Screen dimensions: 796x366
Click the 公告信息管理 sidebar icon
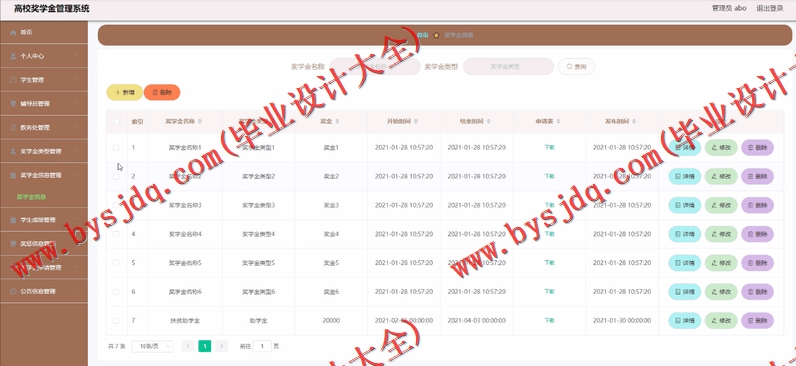coord(14,291)
